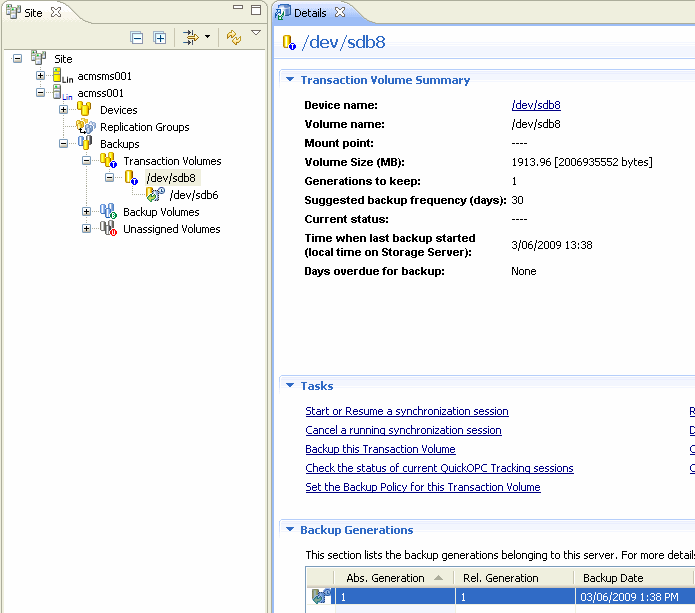The width and height of the screenshot is (695, 613).
Task: Select Backup Volumes in the tree
Action: [161, 212]
